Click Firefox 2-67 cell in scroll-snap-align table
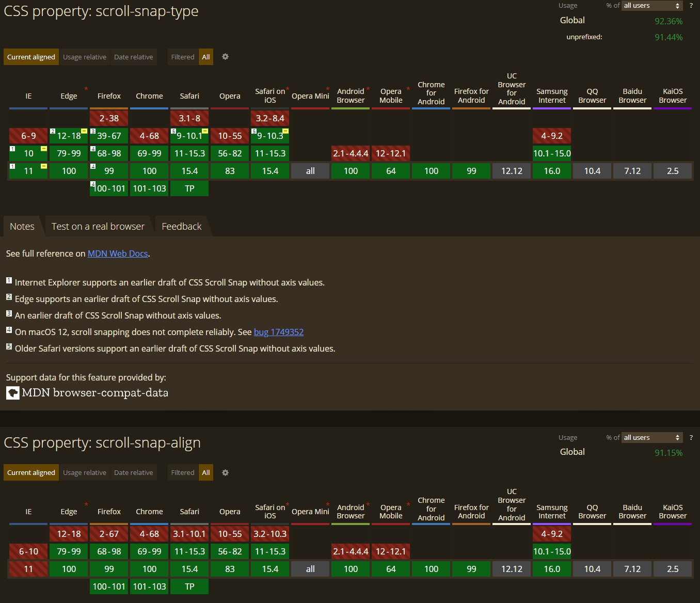Image resolution: width=700 pixels, height=603 pixels. click(109, 534)
